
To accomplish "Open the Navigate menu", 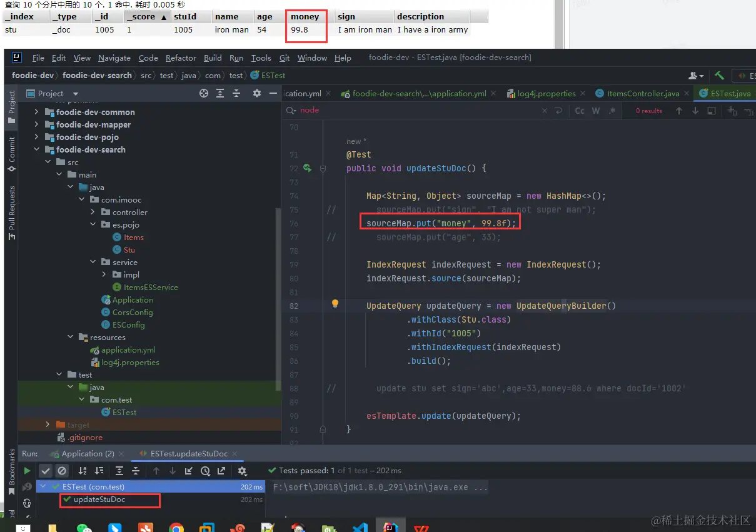I will click(114, 58).
